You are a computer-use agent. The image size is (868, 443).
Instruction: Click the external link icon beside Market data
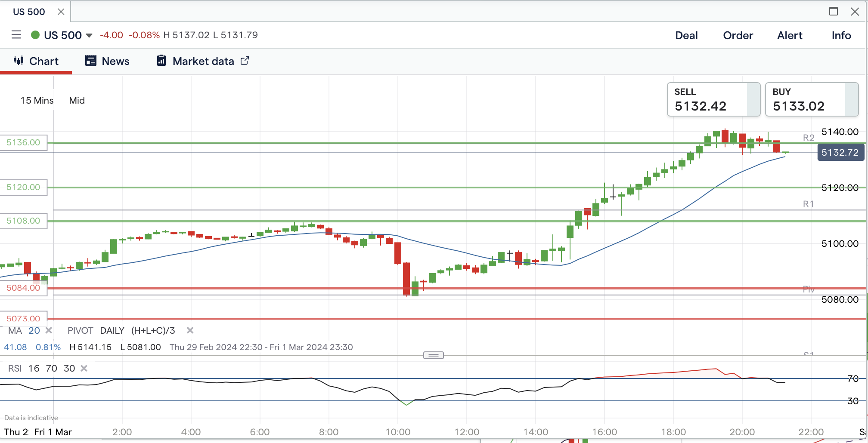(245, 61)
